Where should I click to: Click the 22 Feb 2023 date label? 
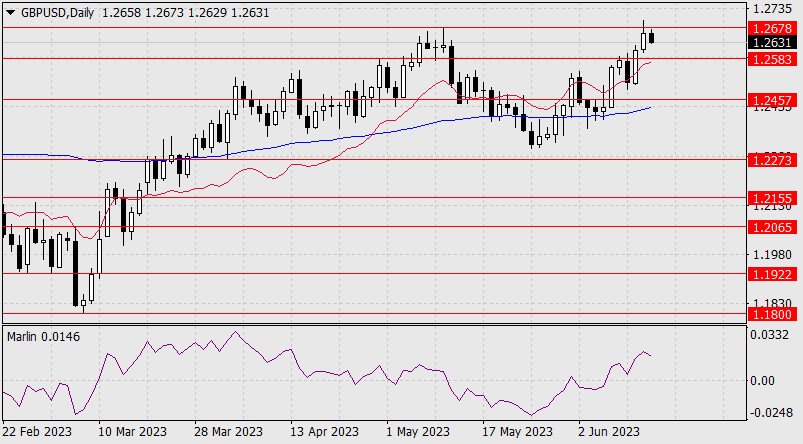(x=37, y=432)
